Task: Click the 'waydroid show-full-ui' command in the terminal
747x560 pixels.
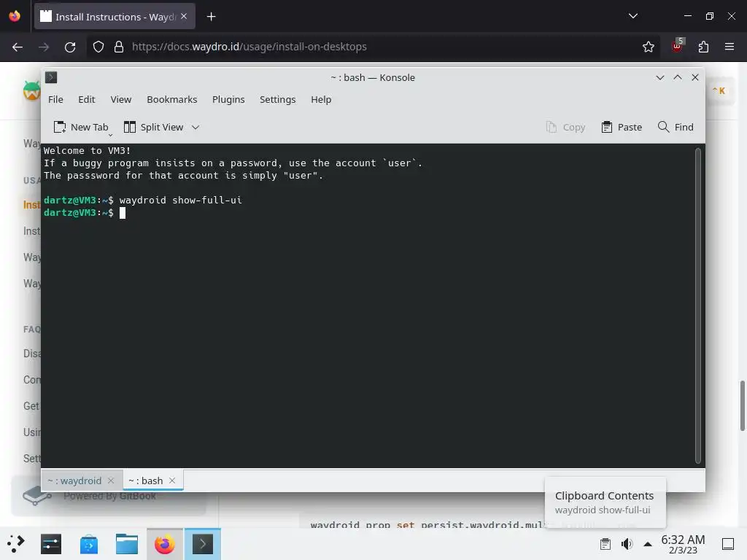Action: point(181,200)
